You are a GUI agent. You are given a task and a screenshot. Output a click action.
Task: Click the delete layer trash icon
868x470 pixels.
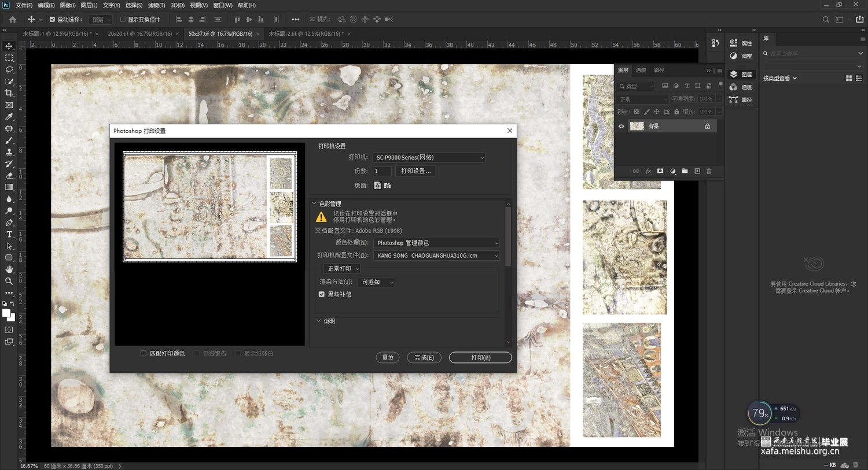(x=709, y=171)
